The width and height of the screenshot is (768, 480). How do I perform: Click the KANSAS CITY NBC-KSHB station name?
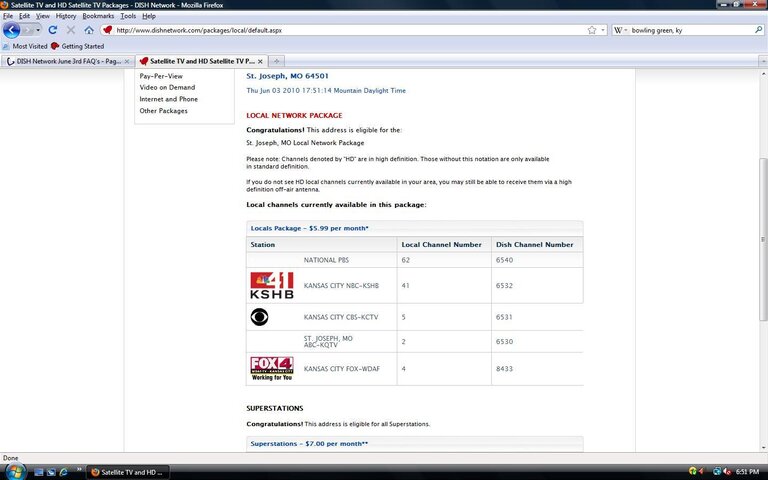(341, 286)
